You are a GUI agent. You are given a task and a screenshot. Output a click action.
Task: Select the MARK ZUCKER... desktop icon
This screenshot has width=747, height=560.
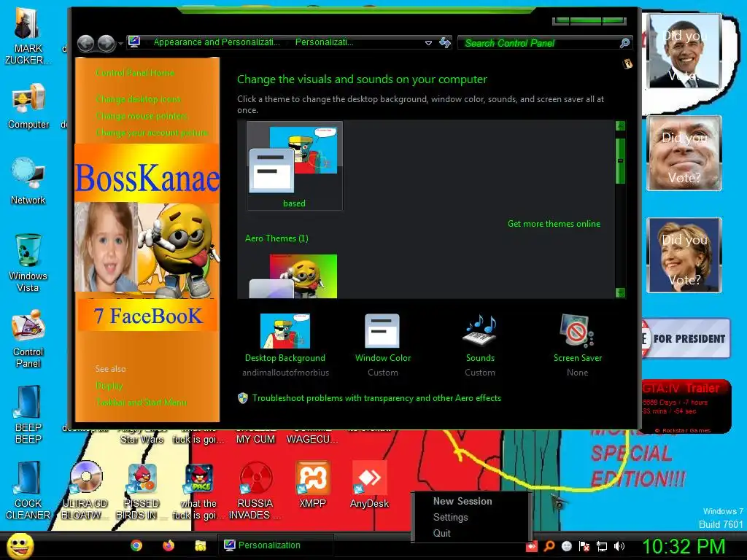point(28,36)
